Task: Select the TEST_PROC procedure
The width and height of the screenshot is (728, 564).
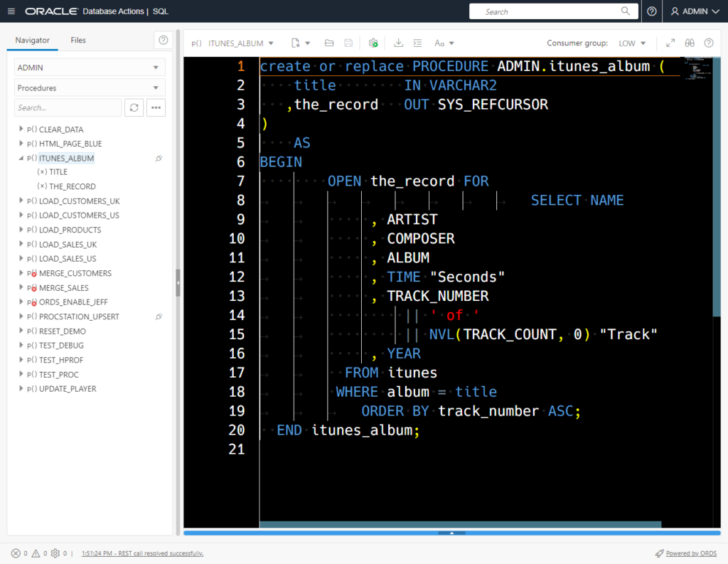Action: click(x=58, y=374)
